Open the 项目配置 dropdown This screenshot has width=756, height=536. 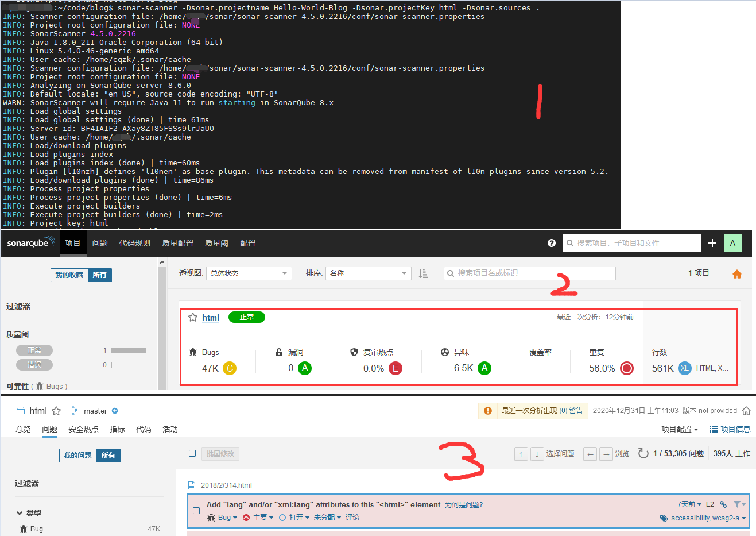coord(680,429)
